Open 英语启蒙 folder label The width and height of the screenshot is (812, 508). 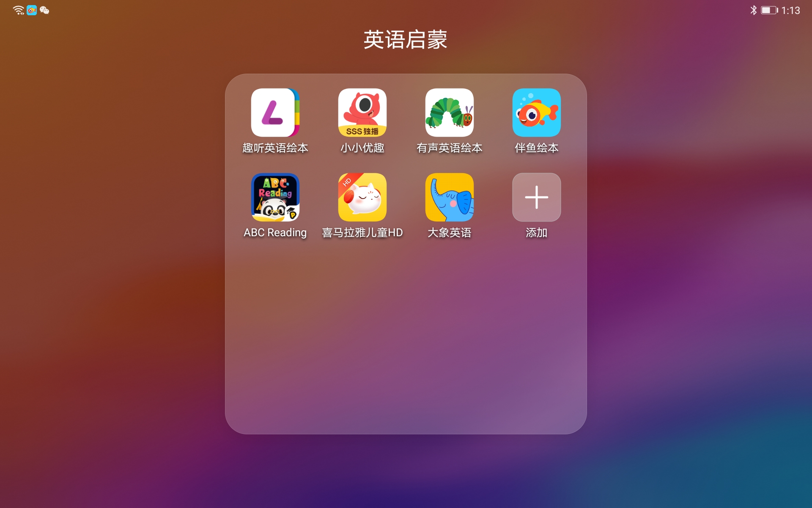pyautogui.click(x=406, y=40)
